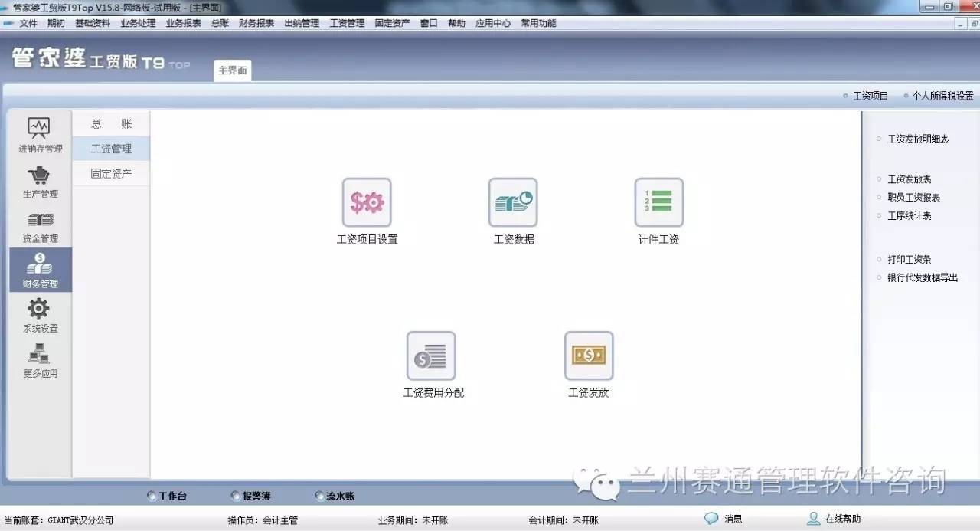Click the 个人所得税设置 link
The image size is (980, 531).
(942, 96)
